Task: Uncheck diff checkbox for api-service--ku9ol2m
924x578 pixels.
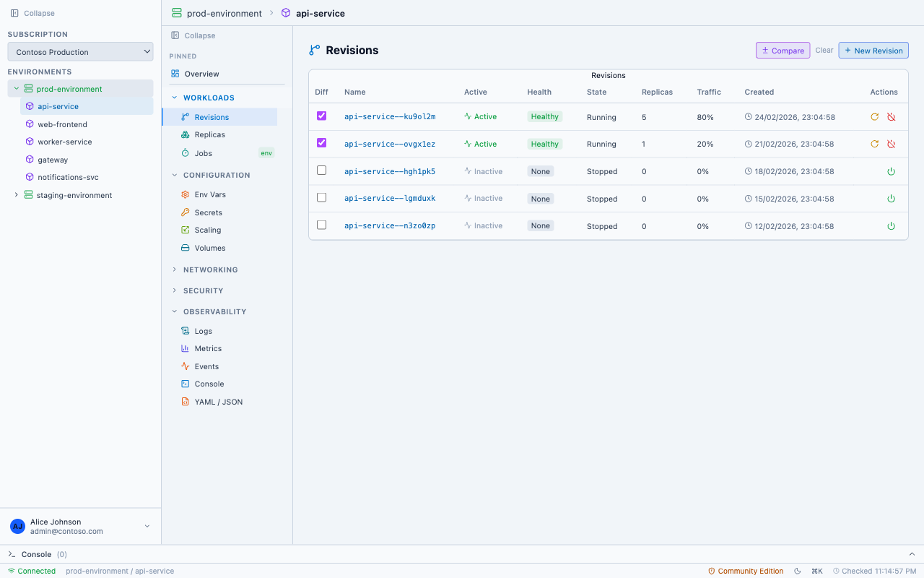Action: click(321, 116)
